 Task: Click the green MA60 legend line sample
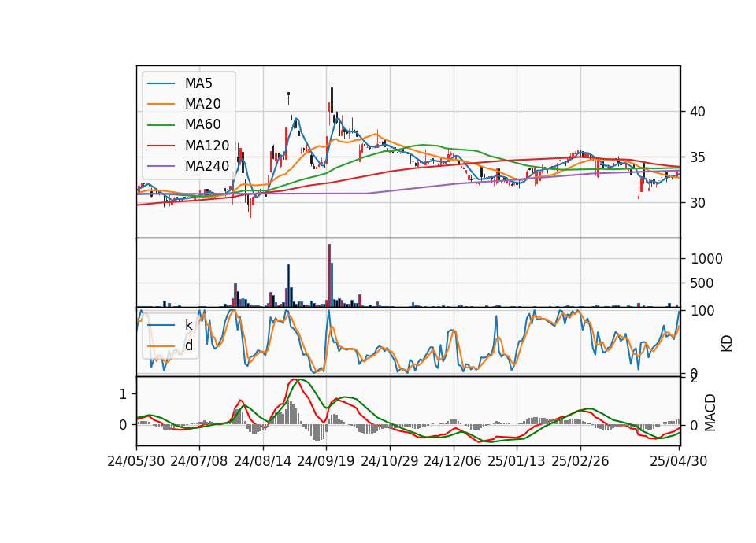pos(161,125)
